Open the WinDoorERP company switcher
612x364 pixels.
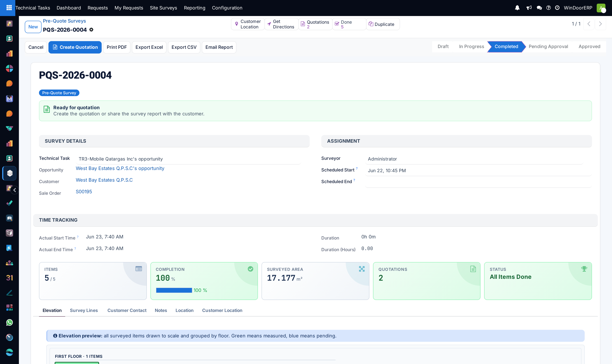578,8
